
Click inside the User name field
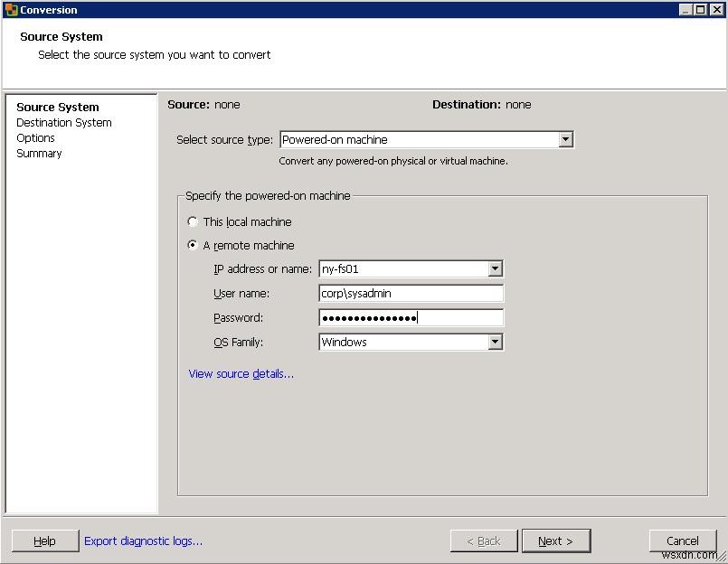[x=407, y=293]
